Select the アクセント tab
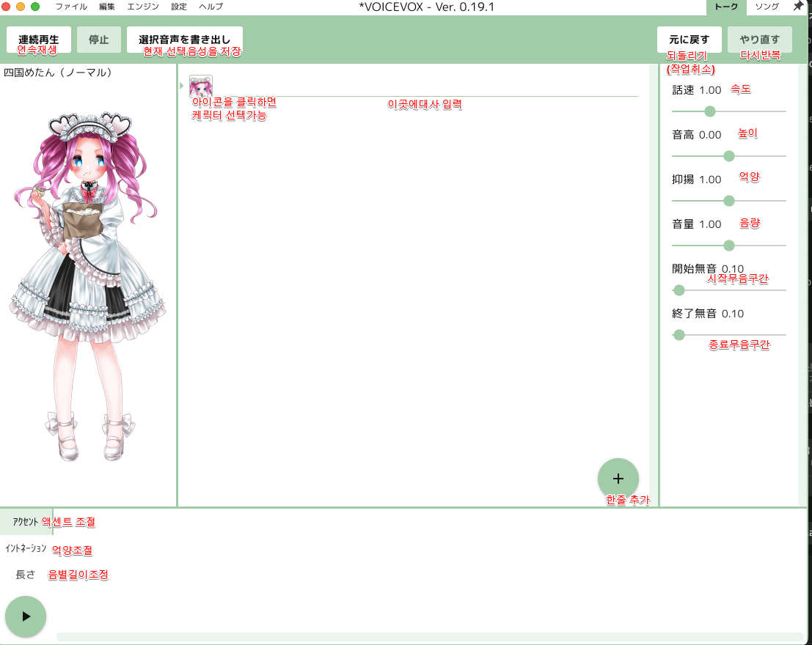 coord(26,522)
